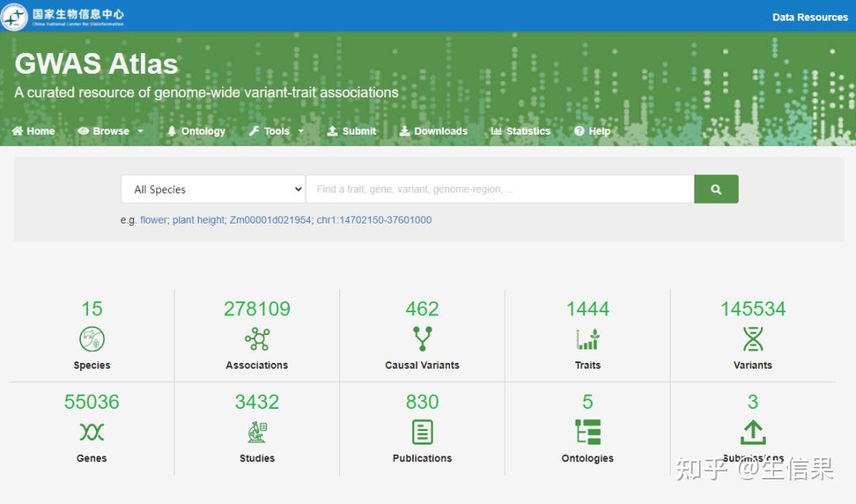856x504 pixels.
Task: Expand the Tools dropdown menu
Action: pyautogui.click(x=277, y=131)
